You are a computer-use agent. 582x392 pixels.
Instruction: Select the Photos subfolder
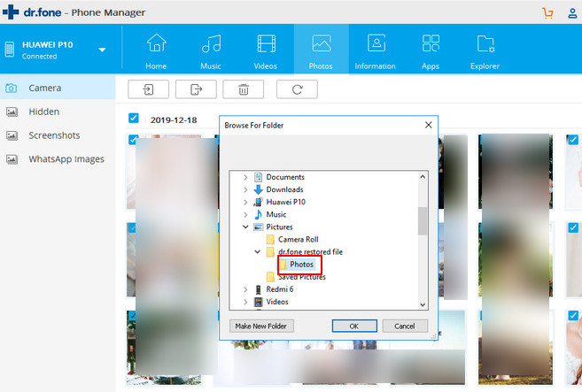point(301,265)
